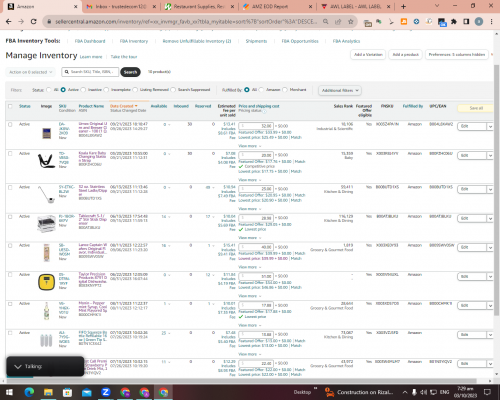This screenshot has width=500, height=400.
Task: Open Windows Start menu
Action: [x=9, y=392]
